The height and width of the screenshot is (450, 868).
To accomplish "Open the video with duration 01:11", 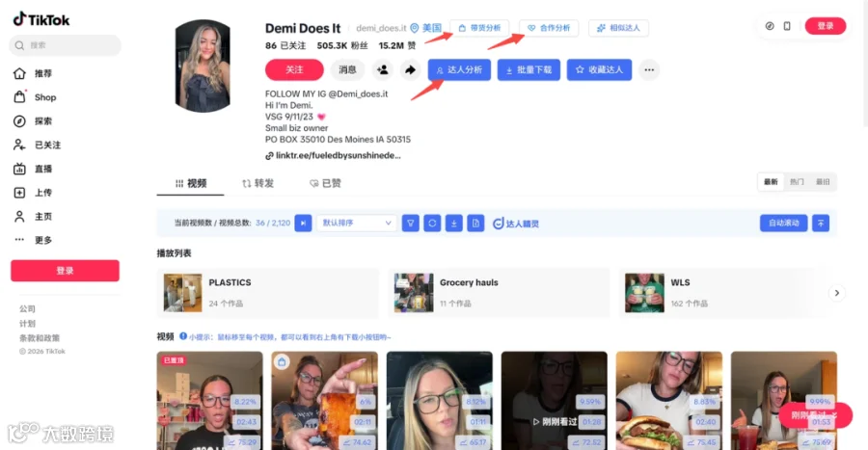I will tap(440, 401).
